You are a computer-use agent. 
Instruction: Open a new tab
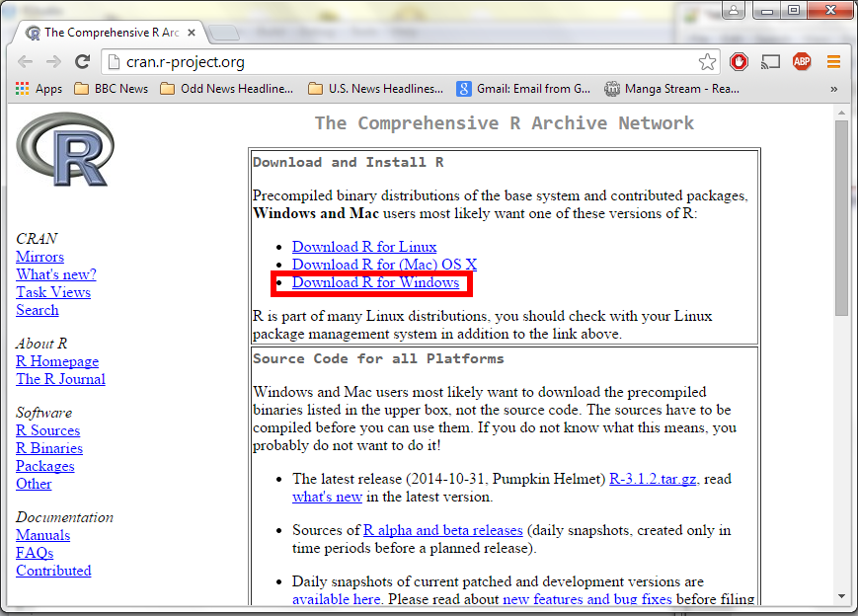[x=224, y=34]
